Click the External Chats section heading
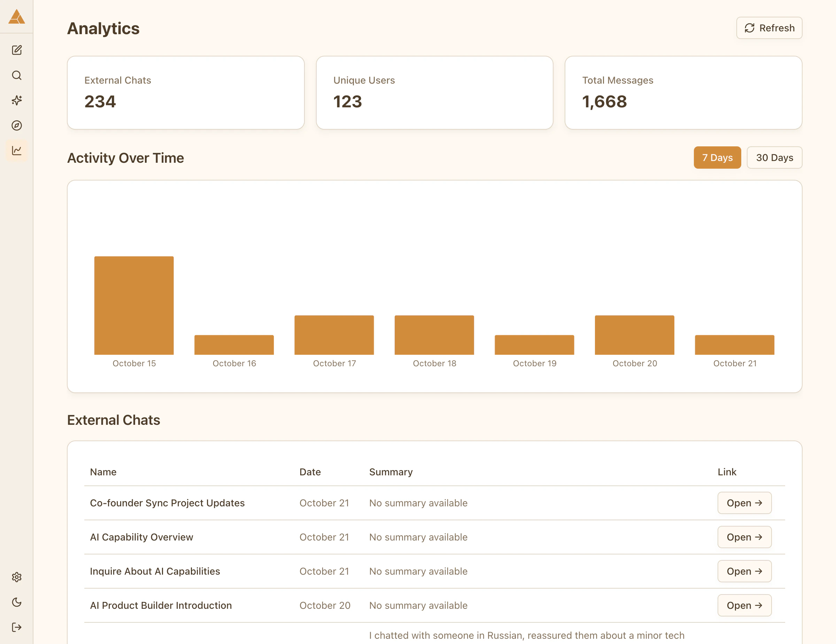Image resolution: width=836 pixels, height=644 pixels. point(114,420)
